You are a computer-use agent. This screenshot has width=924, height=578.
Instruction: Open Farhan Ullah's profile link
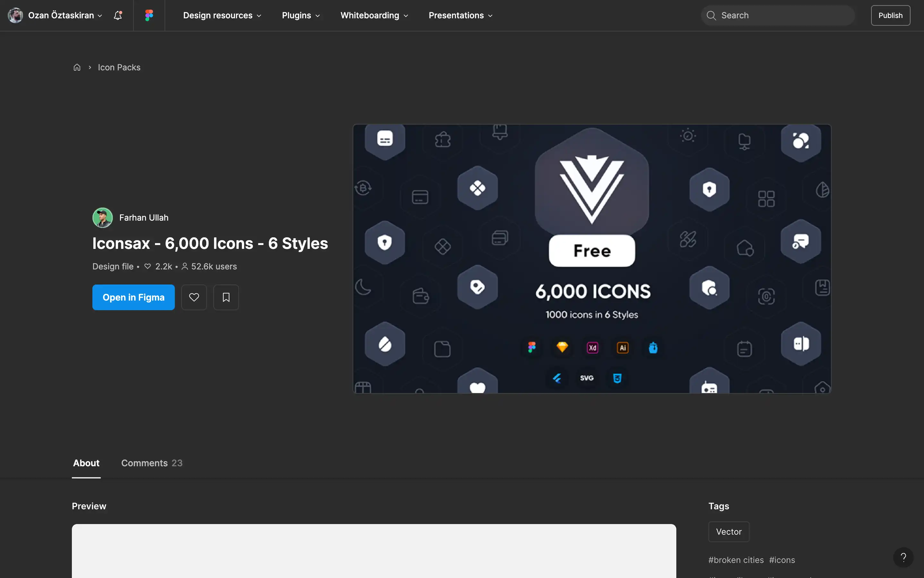click(143, 217)
